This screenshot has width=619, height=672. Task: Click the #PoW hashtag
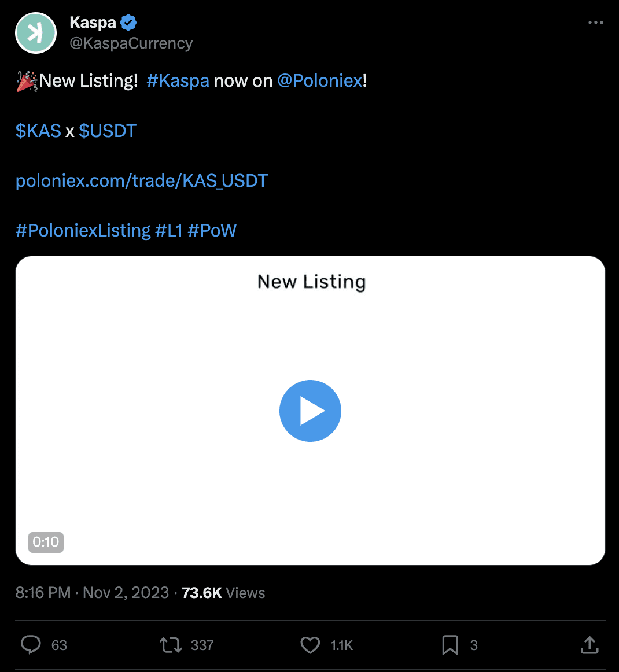(x=212, y=231)
